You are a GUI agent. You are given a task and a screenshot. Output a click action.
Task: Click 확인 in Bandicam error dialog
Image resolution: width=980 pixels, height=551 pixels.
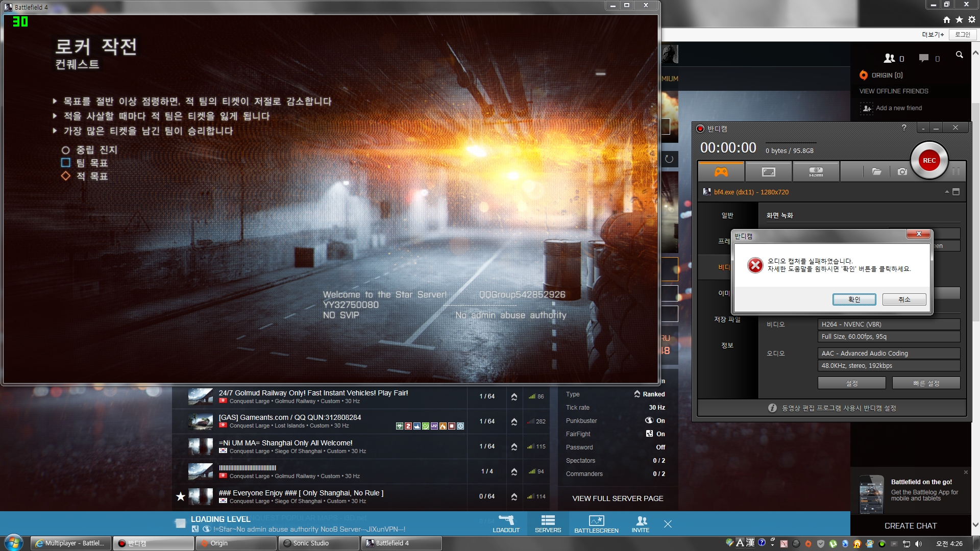click(x=854, y=299)
